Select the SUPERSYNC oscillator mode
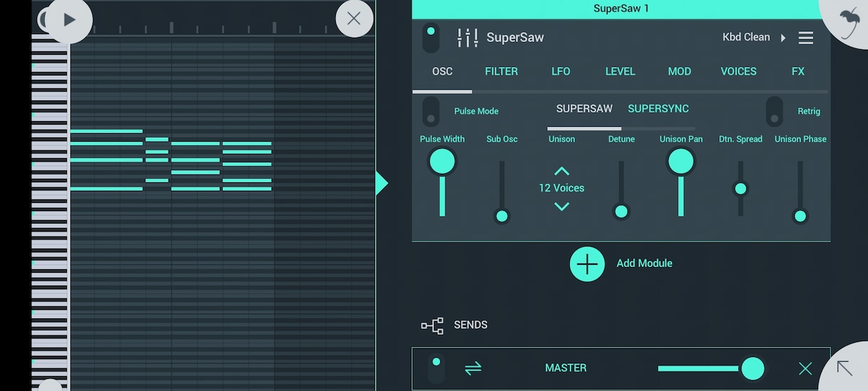The image size is (868, 391). [658, 109]
